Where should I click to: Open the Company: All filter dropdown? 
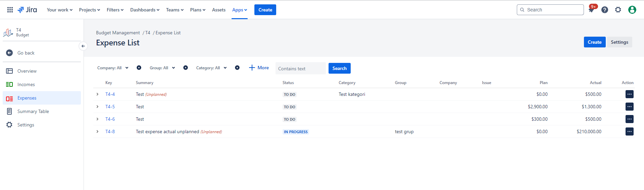[113, 68]
